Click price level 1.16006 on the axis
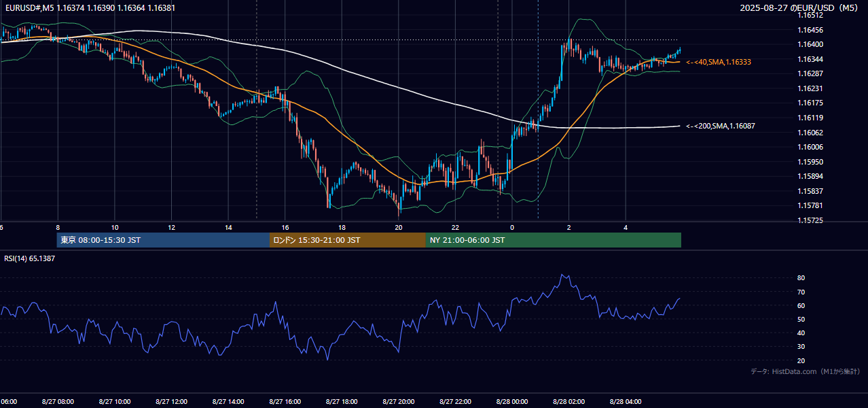Viewport: 868px width, 408px height. [x=812, y=147]
